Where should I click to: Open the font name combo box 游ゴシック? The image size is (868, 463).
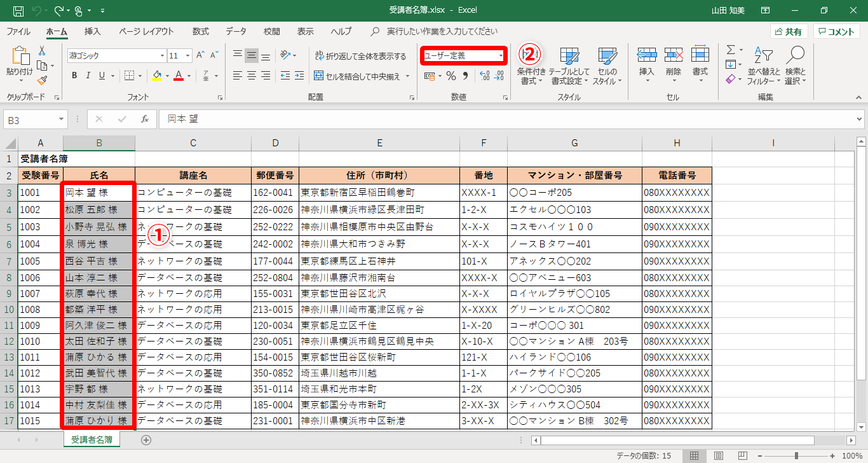coord(117,55)
